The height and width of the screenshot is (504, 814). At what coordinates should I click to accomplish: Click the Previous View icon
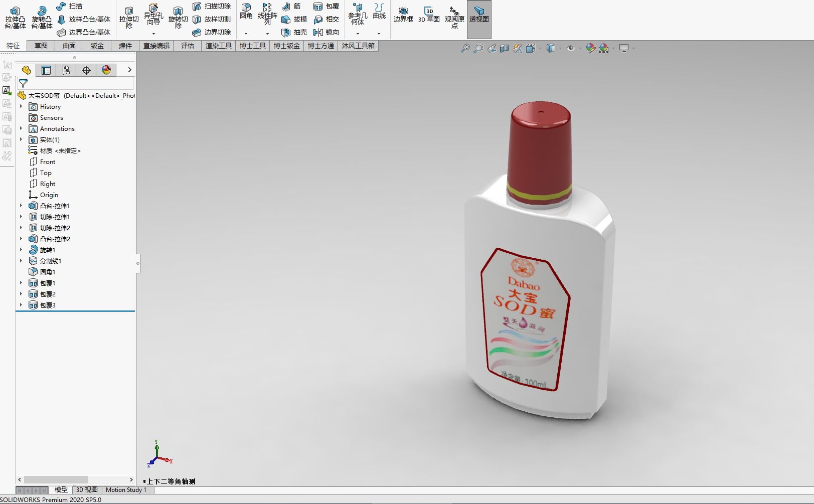click(x=492, y=48)
